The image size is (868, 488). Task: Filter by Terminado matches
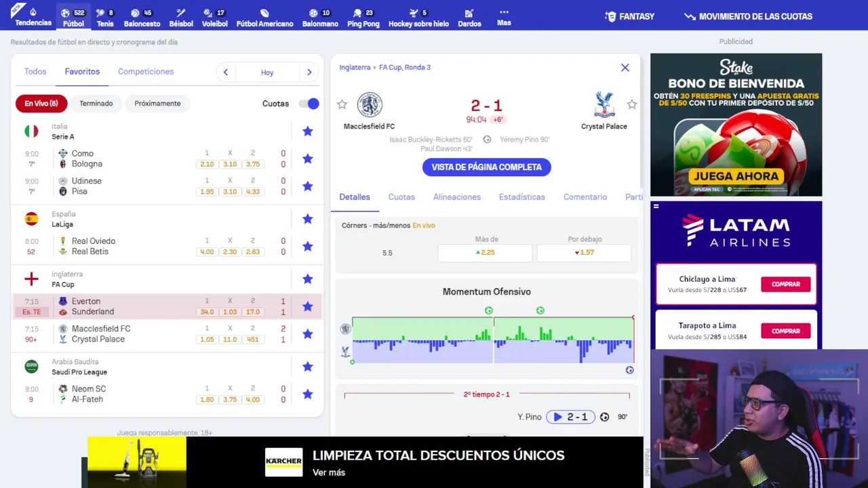(96, 104)
